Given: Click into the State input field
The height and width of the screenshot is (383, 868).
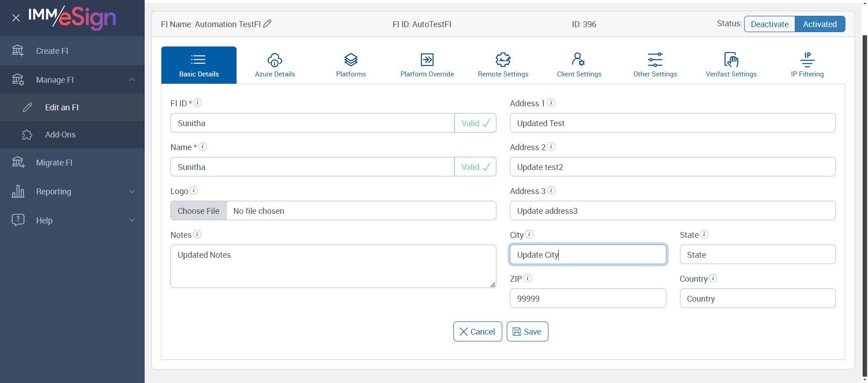Looking at the screenshot, I should point(757,255).
